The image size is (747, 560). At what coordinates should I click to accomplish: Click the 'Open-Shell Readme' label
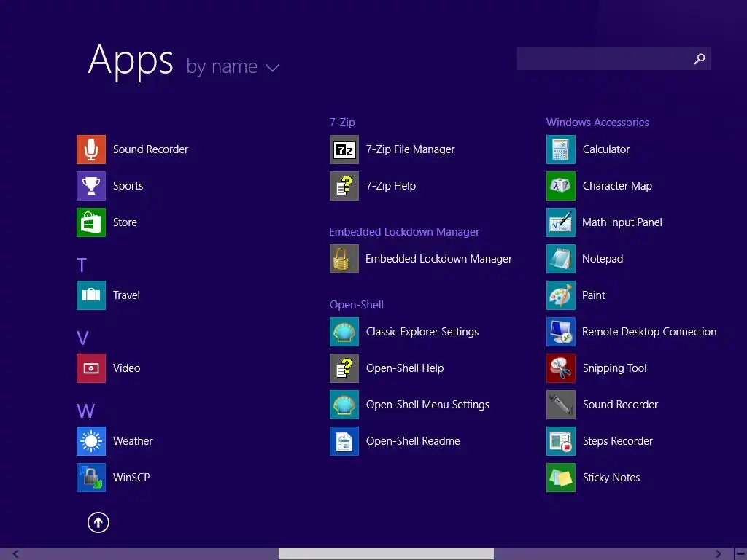coord(413,441)
